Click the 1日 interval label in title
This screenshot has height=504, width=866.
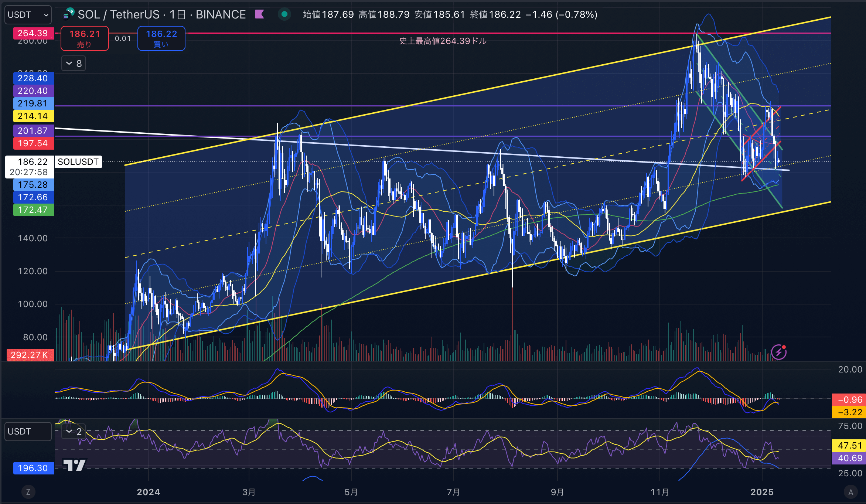(178, 14)
